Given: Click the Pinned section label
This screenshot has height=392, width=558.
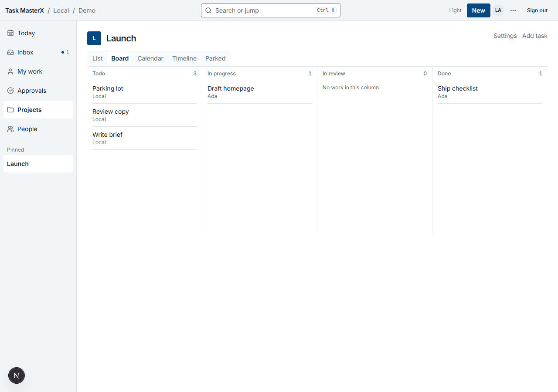Looking at the screenshot, I should click(16, 150).
